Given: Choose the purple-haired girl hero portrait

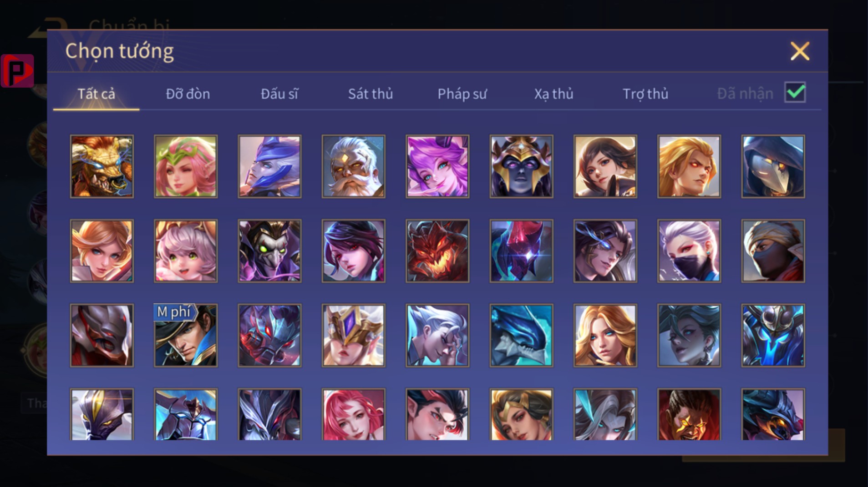Looking at the screenshot, I should 437,166.
